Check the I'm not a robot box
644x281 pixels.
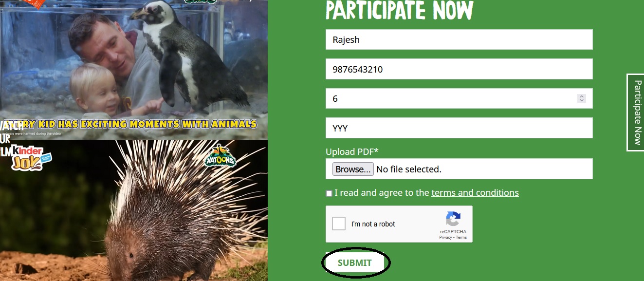(x=339, y=224)
